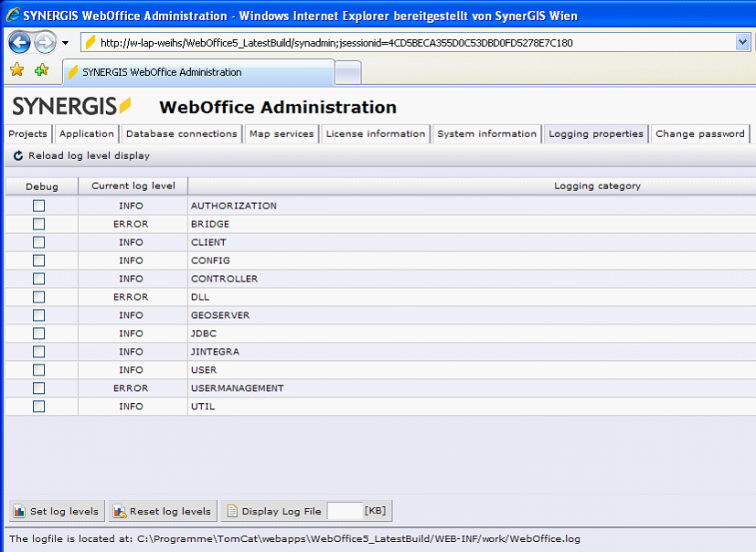Image resolution: width=756 pixels, height=552 pixels.
Task: Toggle Debug for USERMANAGEMENT logging
Action: click(x=38, y=388)
